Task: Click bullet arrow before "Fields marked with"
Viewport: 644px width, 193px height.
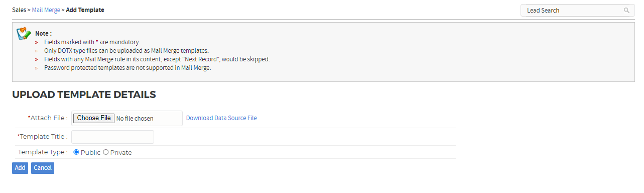Action: [x=36, y=42]
